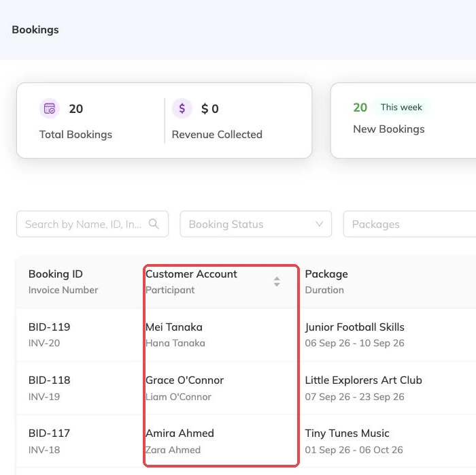Select invoice number INV-18

pyautogui.click(x=44, y=450)
